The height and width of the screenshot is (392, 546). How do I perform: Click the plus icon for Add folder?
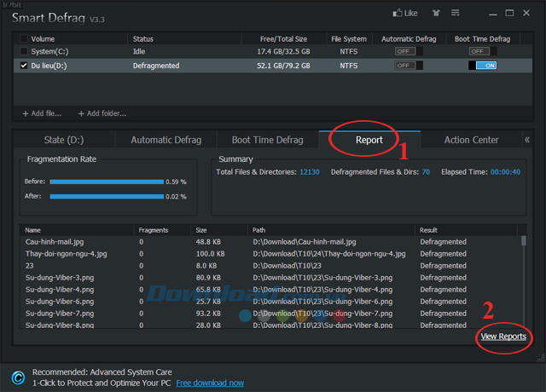point(81,113)
